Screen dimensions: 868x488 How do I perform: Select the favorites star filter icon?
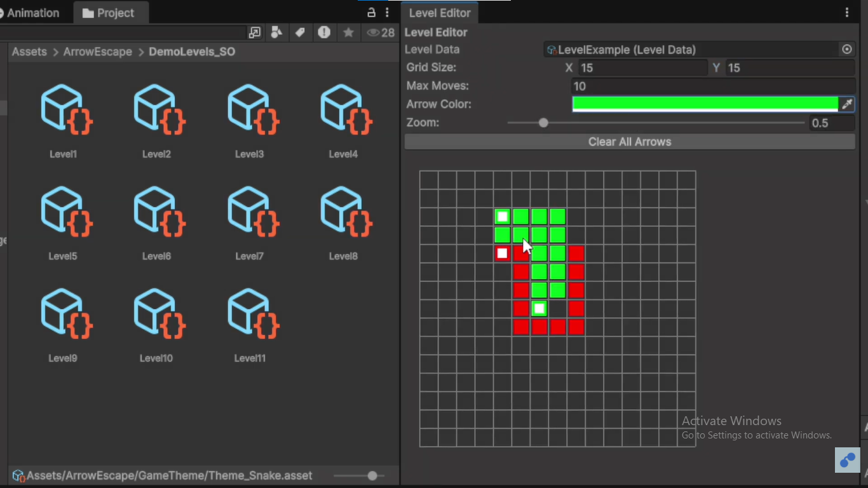click(348, 32)
